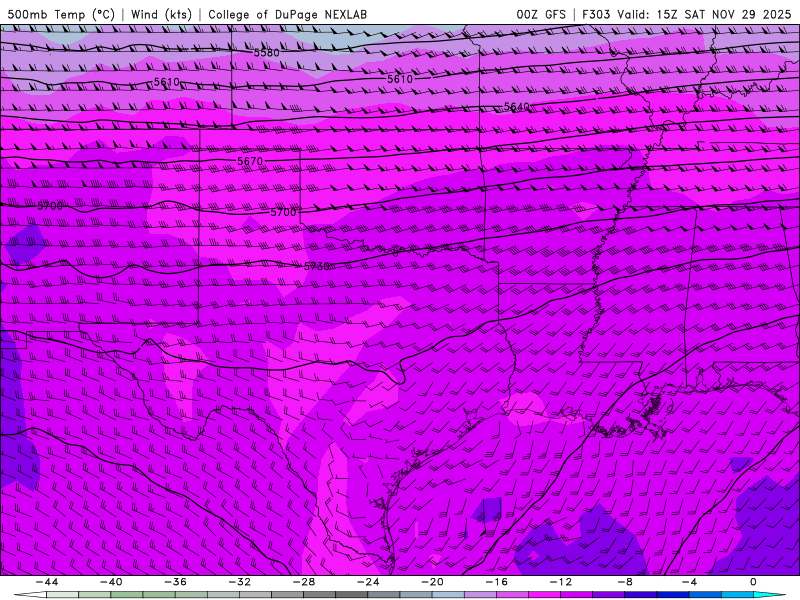Click the -20 color scale label
This screenshot has width=800, height=600.
pyautogui.click(x=433, y=582)
